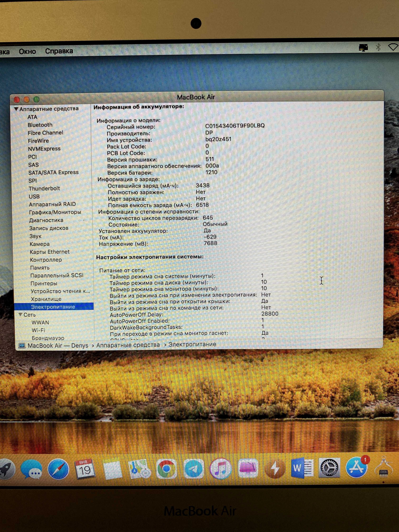This screenshot has width=399, height=532.
Task: Select Хранилище in the sidebar
Action: click(x=46, y=299)
